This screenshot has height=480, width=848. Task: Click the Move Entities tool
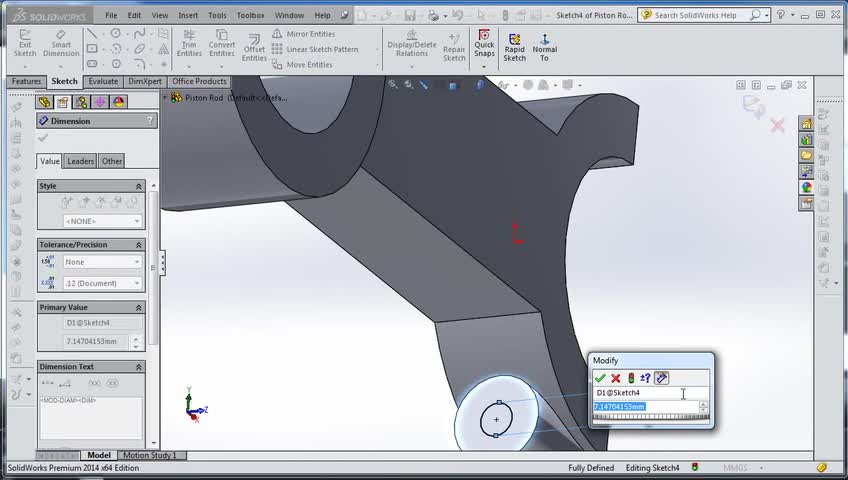302,64
